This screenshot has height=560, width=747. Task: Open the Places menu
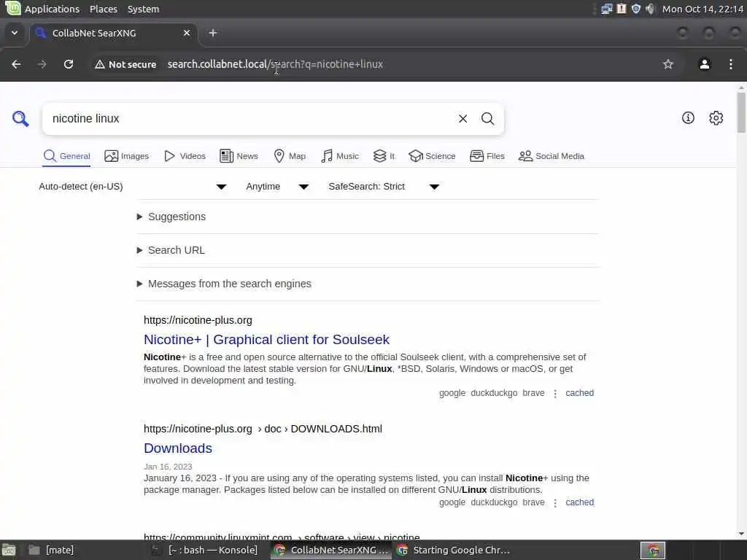[104, 9]
